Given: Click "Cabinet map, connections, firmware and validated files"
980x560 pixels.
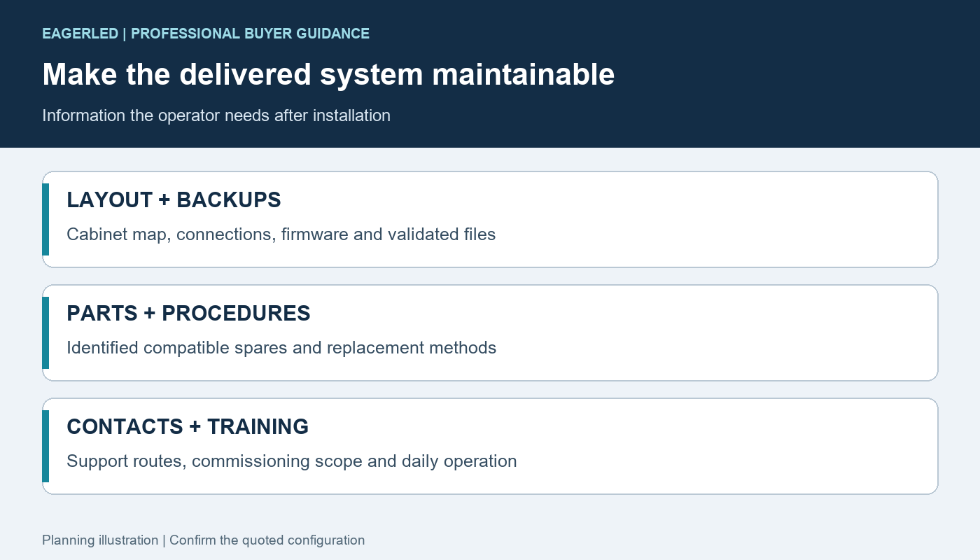Looking at the screenshot, I should coord(281,234).
